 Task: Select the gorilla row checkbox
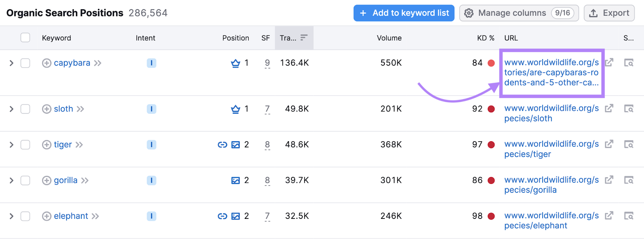25,181
